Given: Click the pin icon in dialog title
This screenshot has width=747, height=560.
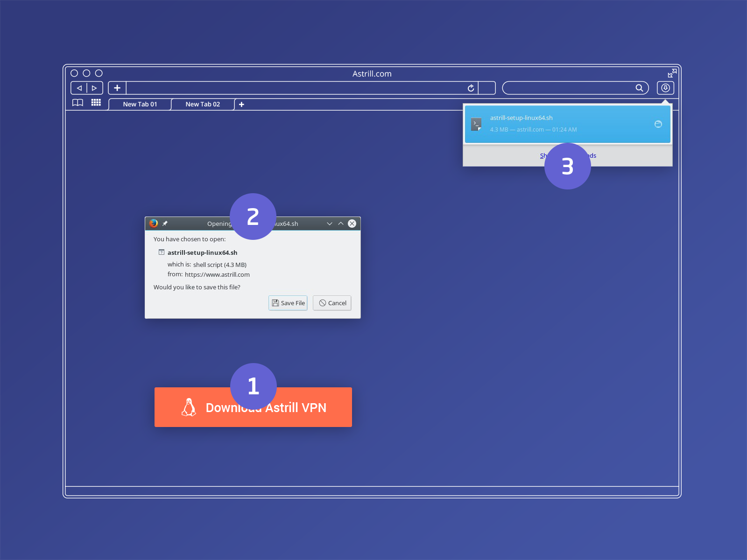Looking at the screenshot, I should (x=165, y=224).
